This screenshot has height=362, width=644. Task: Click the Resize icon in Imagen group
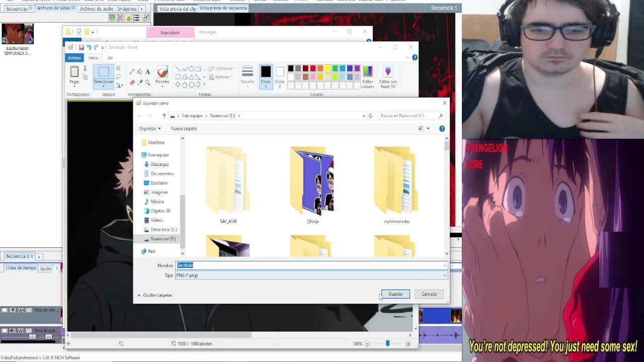coord(118,77)
